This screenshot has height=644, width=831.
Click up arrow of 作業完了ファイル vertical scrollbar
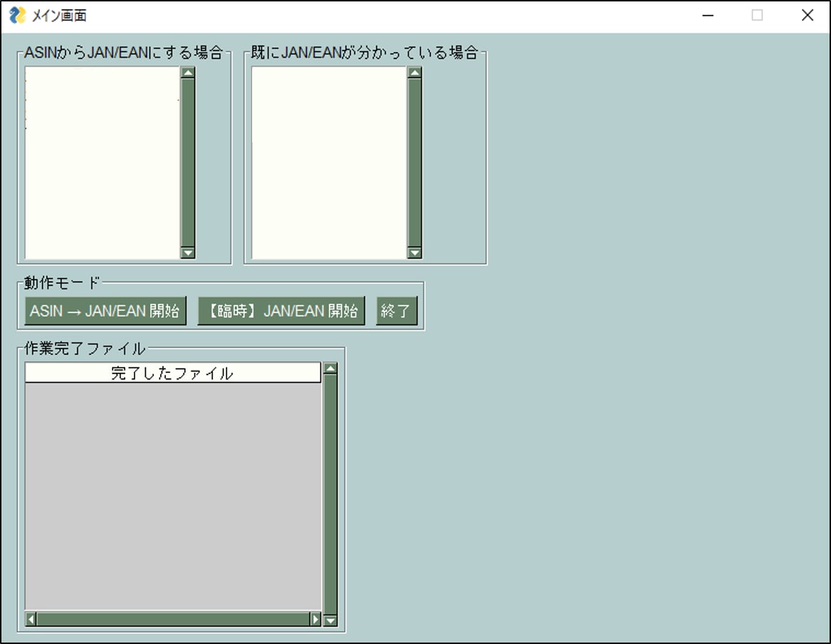click(x=330, y=369)
